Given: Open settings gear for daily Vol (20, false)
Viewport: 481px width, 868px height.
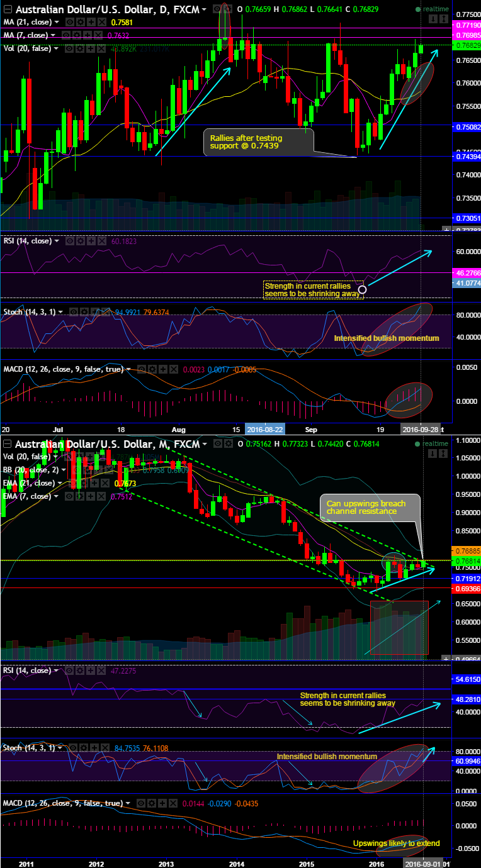Looking at the screenshot, I should tap(80, 48).
